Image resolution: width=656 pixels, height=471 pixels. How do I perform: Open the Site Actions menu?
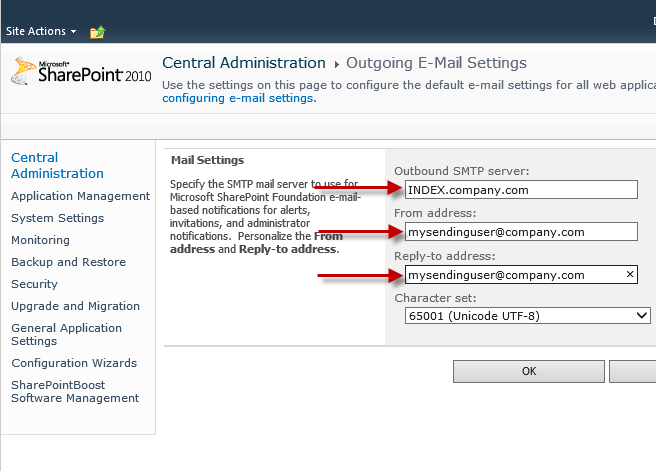click(40, 31)
